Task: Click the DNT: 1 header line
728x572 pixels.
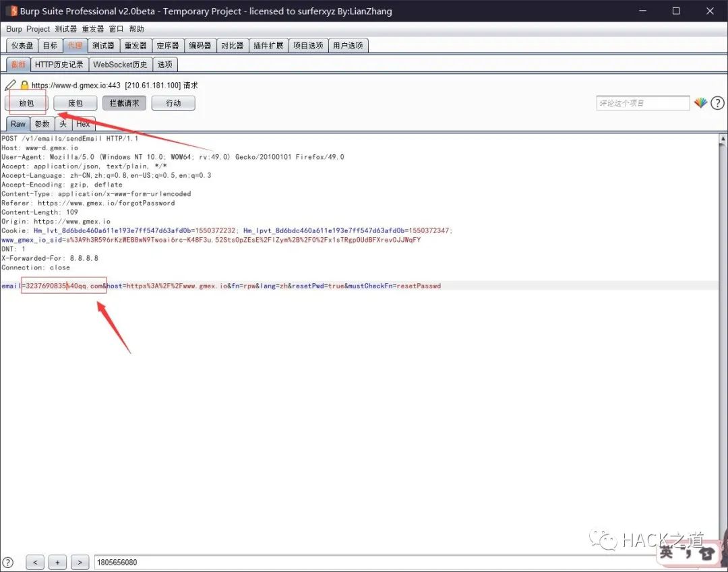Action: pos(13,249)
